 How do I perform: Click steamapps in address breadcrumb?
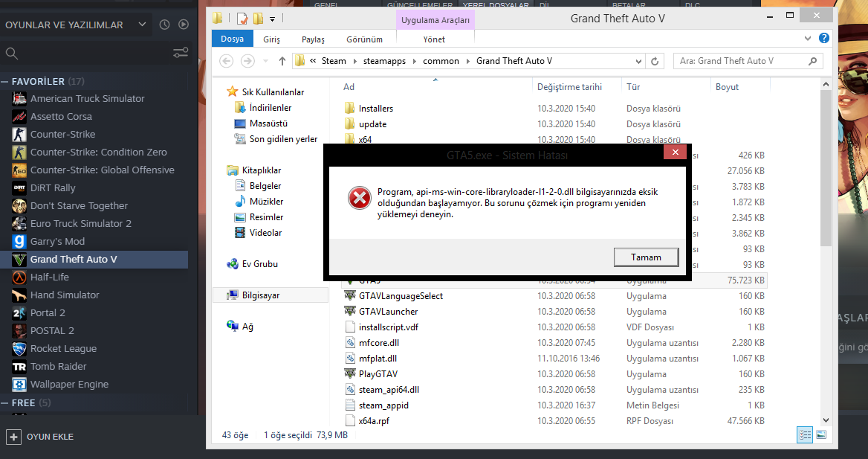(x=384, y=61)
